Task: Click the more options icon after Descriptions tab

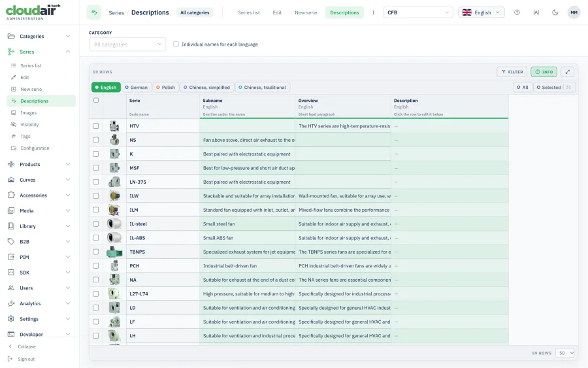Action: (373, 12)
